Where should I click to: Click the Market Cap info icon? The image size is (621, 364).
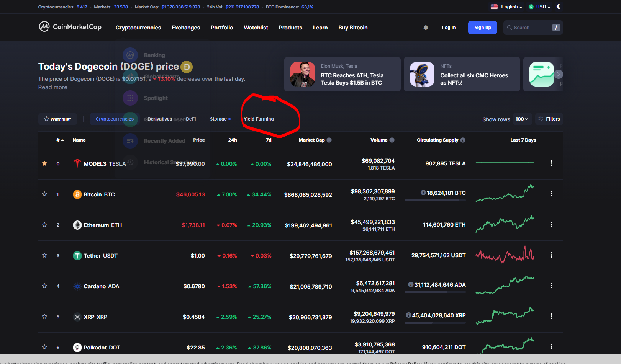(329, 140)
